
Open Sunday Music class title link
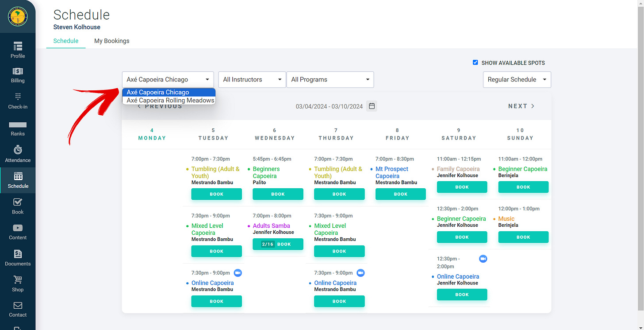click(506, 219)
